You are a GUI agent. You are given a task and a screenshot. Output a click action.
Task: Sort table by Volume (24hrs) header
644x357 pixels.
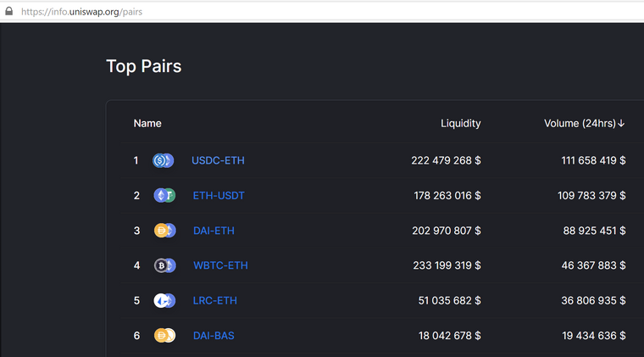pyautogui.click(x=580, y=123)
